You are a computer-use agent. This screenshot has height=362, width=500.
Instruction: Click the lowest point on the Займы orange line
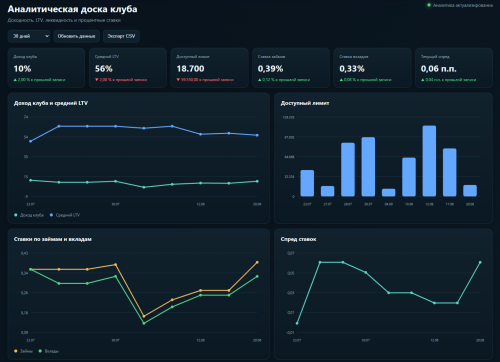point(144,316)
